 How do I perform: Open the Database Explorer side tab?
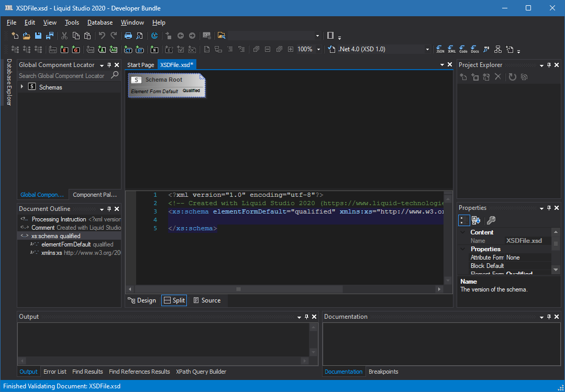(9, 82)
